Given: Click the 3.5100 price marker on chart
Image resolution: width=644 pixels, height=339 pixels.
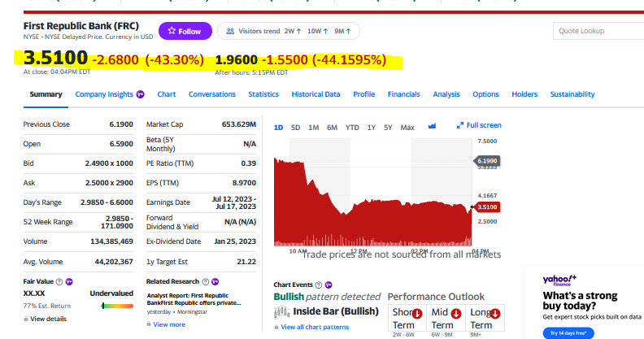Looking at the screenshot, I should 487,206.
